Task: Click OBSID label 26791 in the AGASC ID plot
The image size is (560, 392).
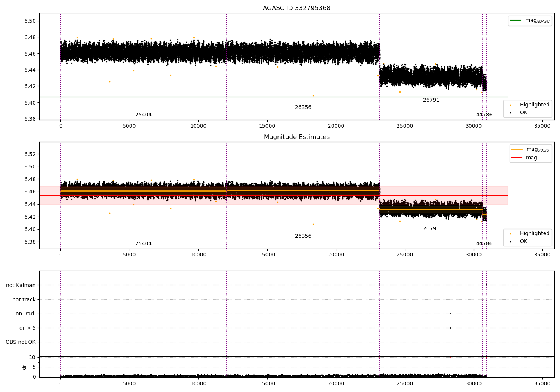Action: point(431,100)
